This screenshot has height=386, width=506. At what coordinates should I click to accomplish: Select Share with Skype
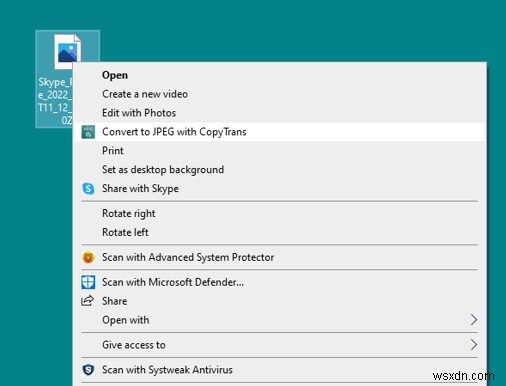279,189
